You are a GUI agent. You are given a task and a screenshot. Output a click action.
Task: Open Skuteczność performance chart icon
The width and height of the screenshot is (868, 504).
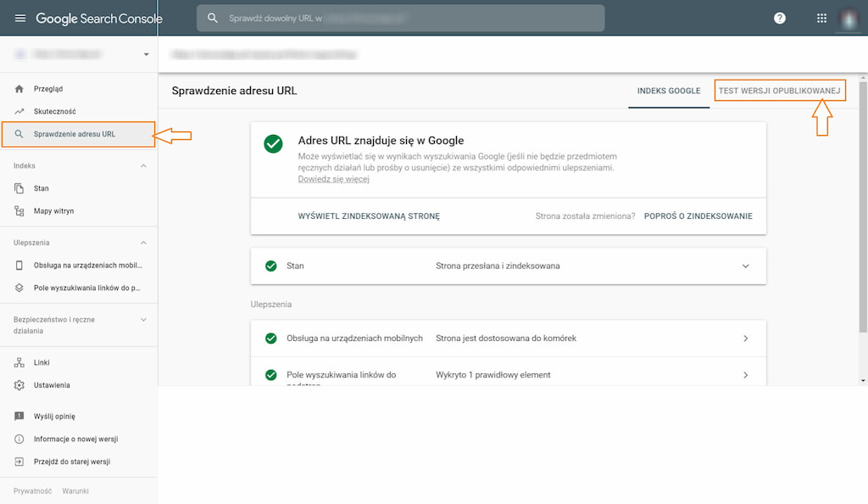19,111
